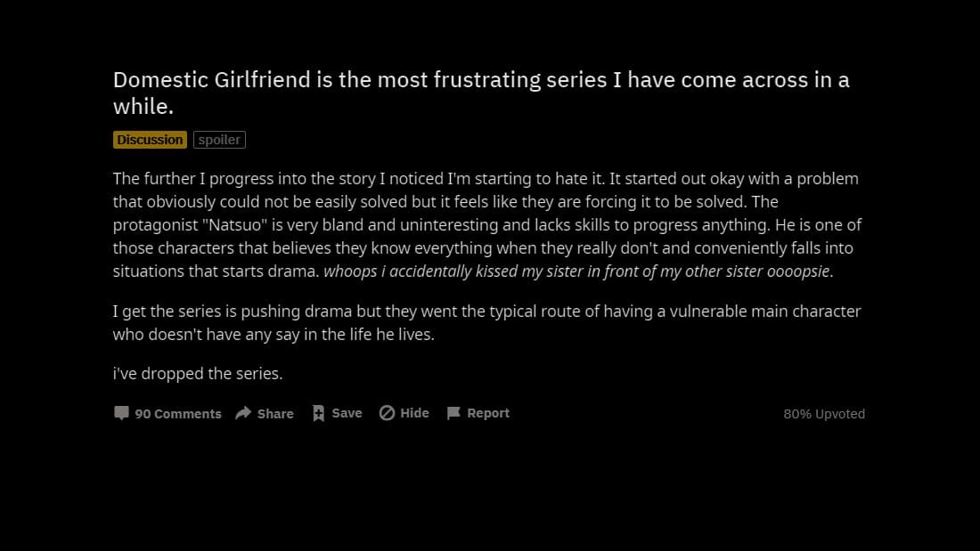Viewport: 980px width, 551px height.
Task: Click the line "i've dropped the series."
Action: (x=198, y=374)
